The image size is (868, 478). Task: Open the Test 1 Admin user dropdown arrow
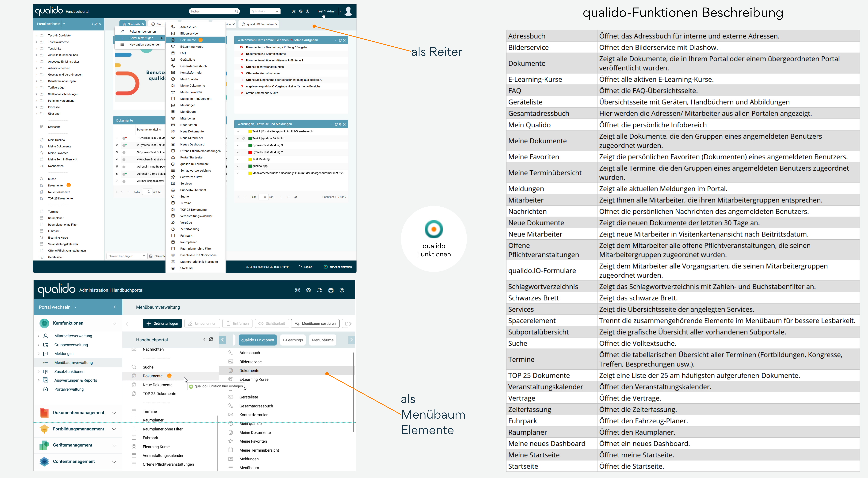point(340,11)
